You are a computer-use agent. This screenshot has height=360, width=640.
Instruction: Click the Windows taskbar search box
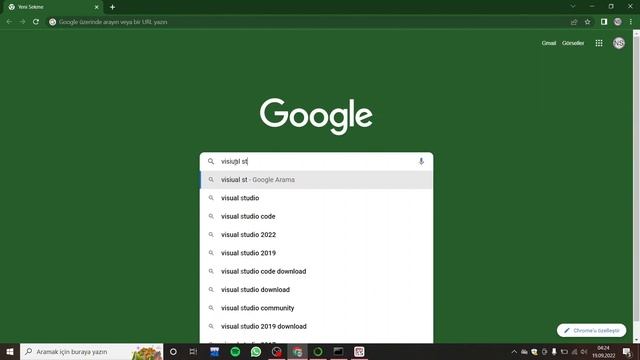point(91,351)
